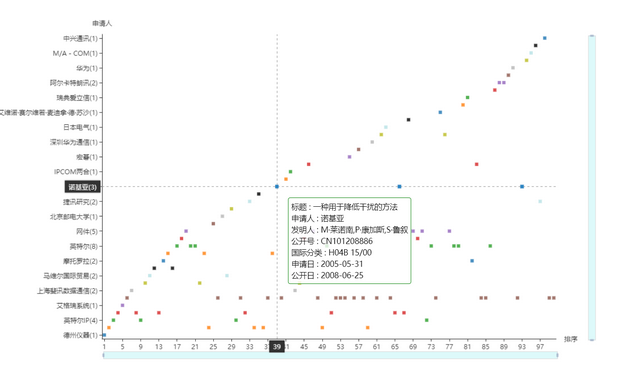
Task: Click the 申请人 axis title
Action: (x=102, y=24)
